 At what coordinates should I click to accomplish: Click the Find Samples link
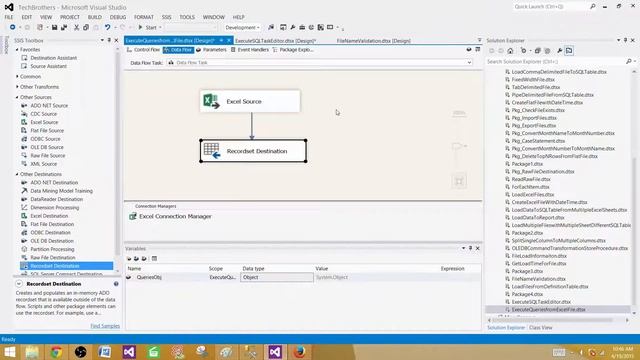coord(105,326)
